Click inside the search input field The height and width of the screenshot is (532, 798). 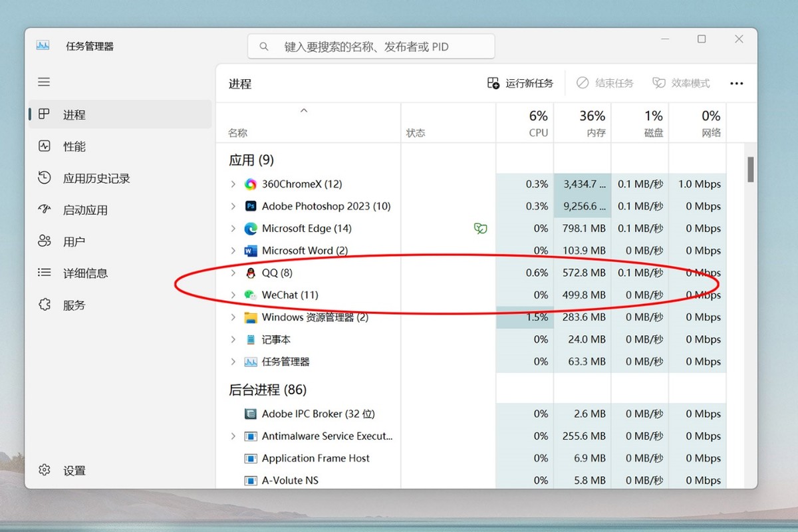coord(370,46)
